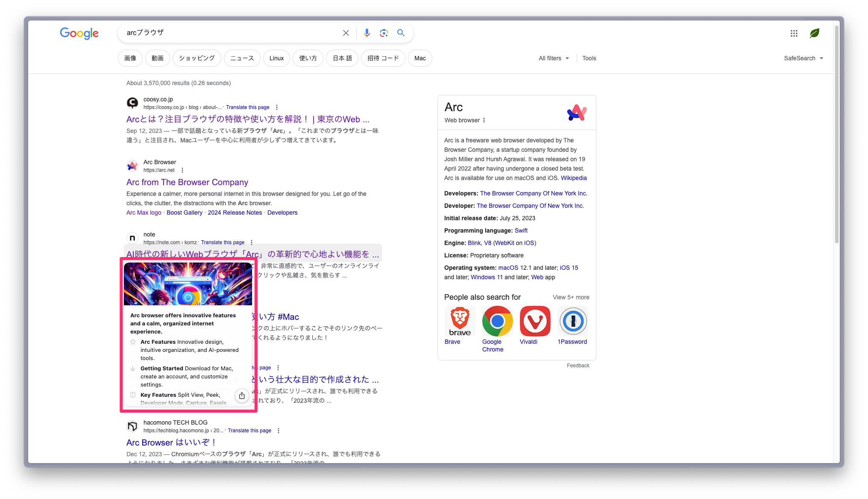Screen dimensions: 868x499
Task: Select the 使い方 filter chip
Action: 308,58
